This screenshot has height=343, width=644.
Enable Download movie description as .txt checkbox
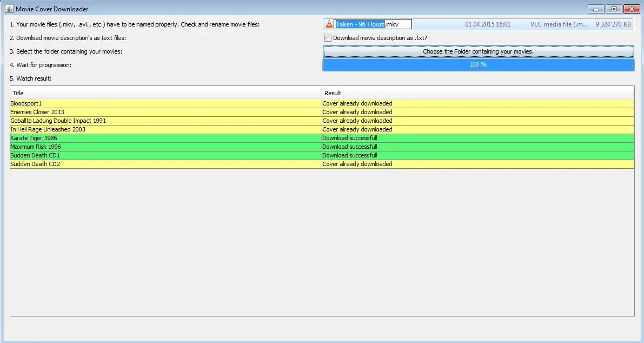328,38
